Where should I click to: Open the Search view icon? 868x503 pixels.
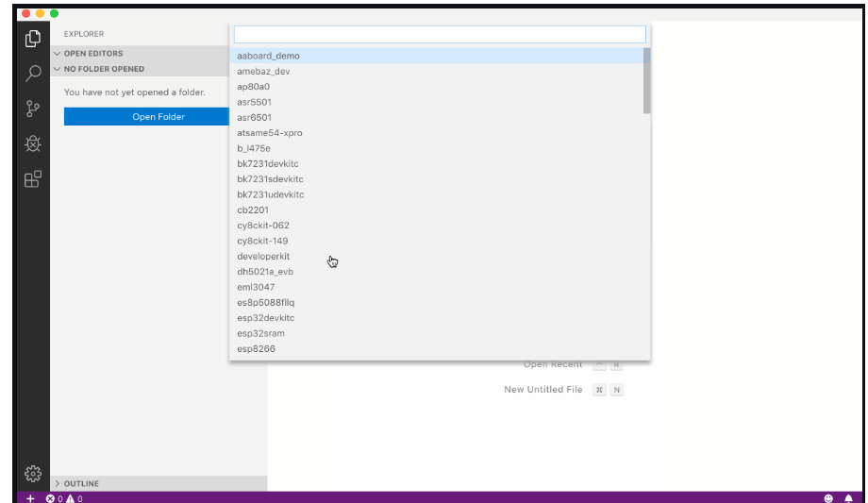[x=33, y=73]
